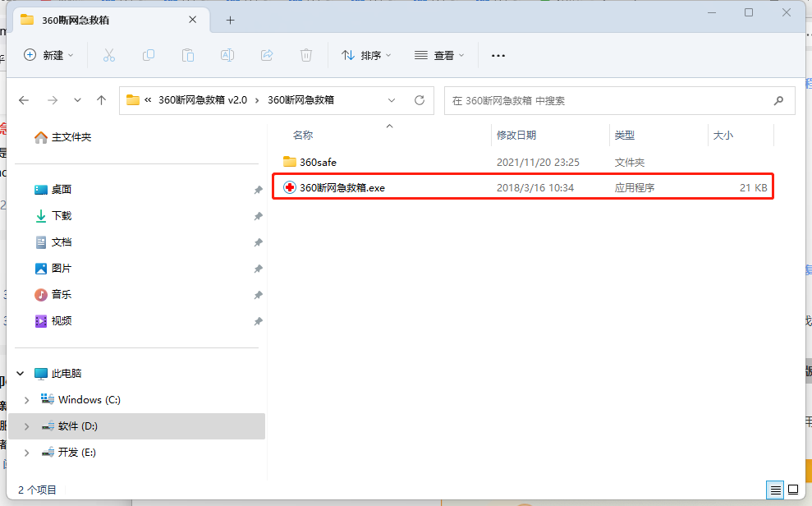The image size is (812, 506).
Task: Open 图片 in navigation pane
Action: click(53, 268)
